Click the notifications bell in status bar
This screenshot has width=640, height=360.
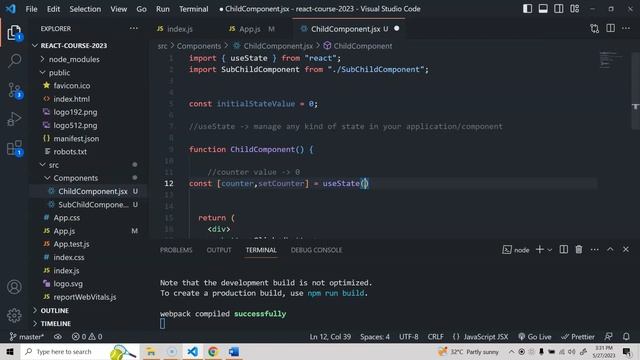(x=626, y=336)
